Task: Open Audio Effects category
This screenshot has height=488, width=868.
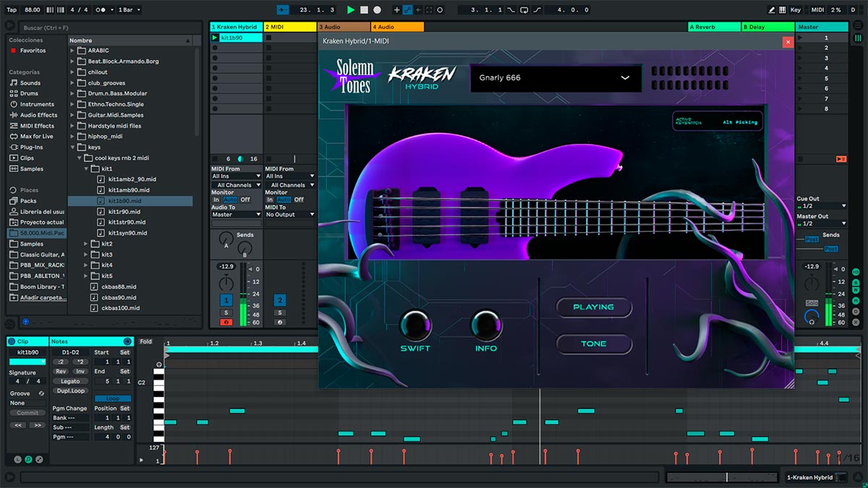Action: coord(38,115)
